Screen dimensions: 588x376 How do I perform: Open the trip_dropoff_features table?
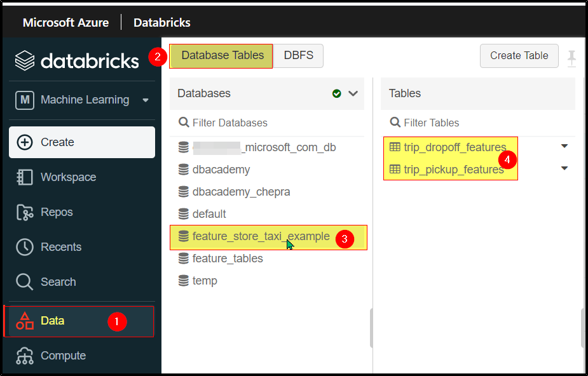[455, 147]
